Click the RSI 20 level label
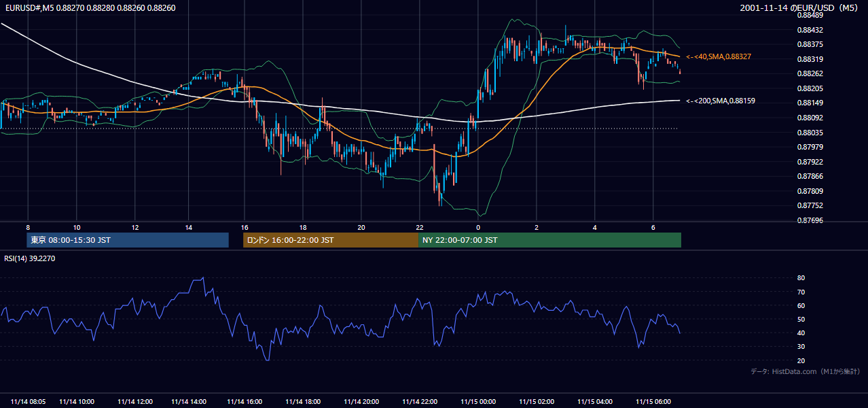The height and width of the screenshot is (408, 868). click(801, 360)
